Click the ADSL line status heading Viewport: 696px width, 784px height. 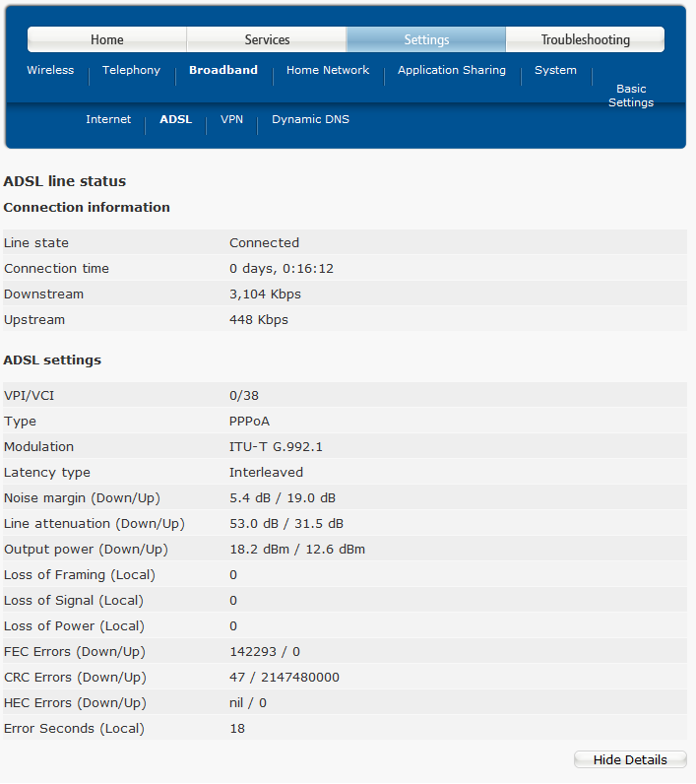point(65,181)
